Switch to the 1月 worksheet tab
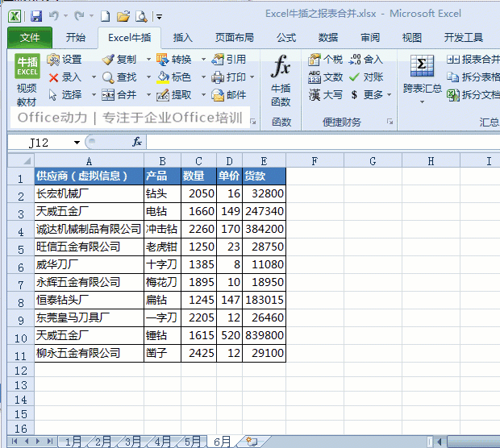The width and height of the screenshot is (500, 448). [73, 442]
